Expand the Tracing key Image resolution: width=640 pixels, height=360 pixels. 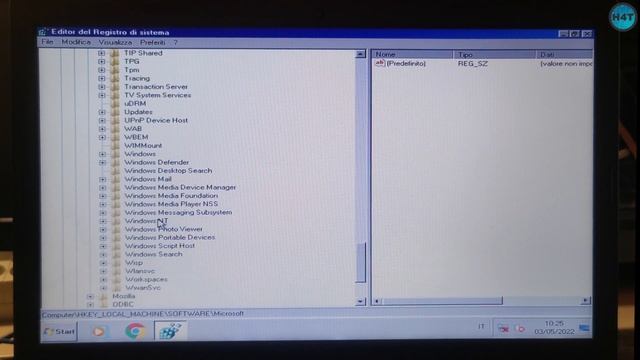pos(102,78)
